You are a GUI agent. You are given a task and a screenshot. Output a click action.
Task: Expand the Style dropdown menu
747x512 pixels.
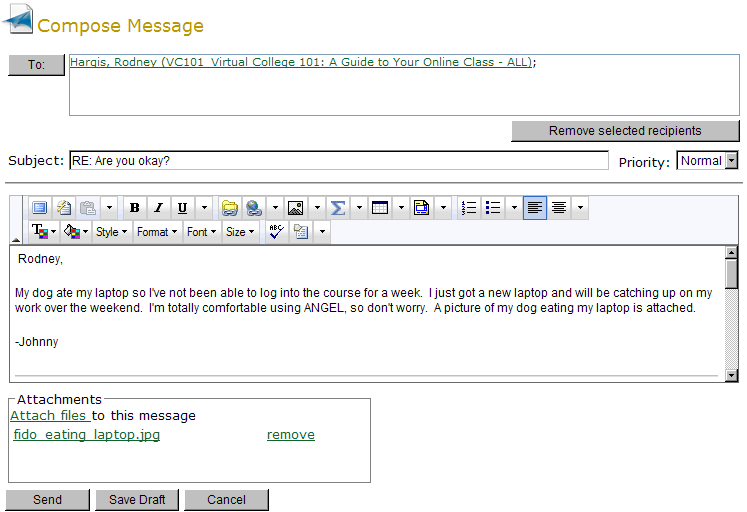[111, 232]
